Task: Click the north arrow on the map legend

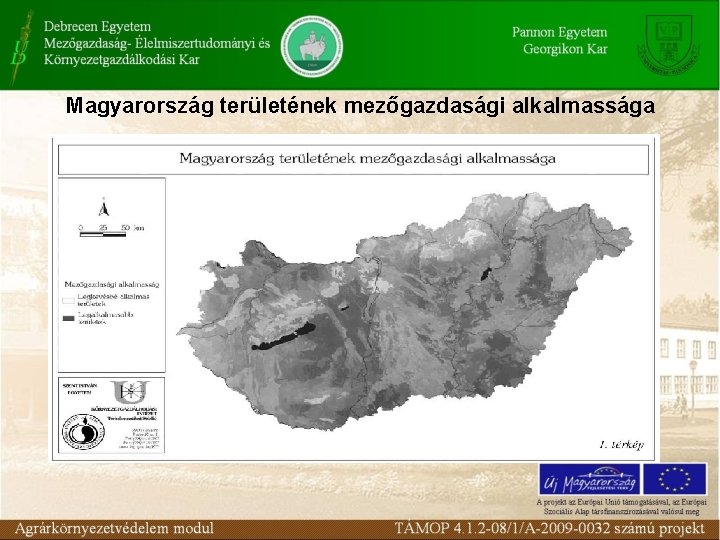Action: coord(104,208)
